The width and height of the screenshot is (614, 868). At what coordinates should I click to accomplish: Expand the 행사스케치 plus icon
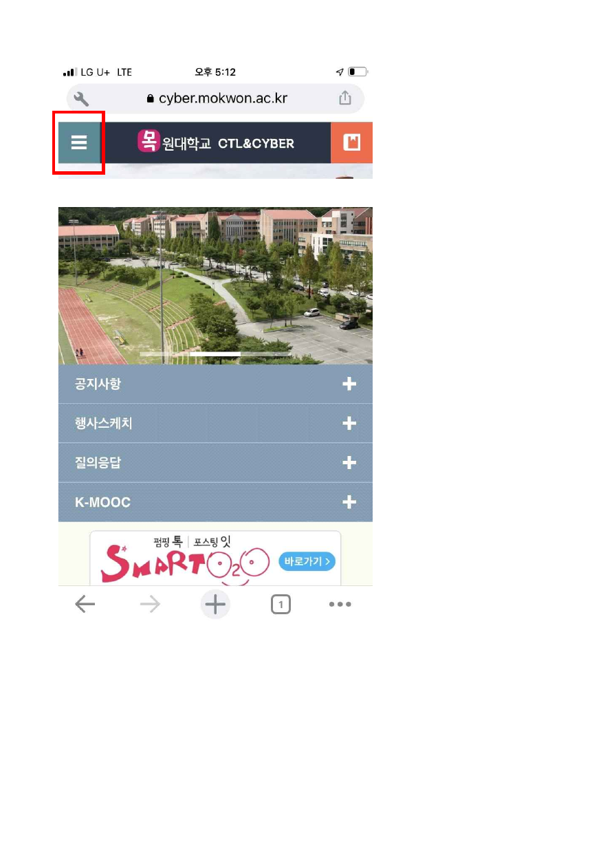click(x=349, y=423)
